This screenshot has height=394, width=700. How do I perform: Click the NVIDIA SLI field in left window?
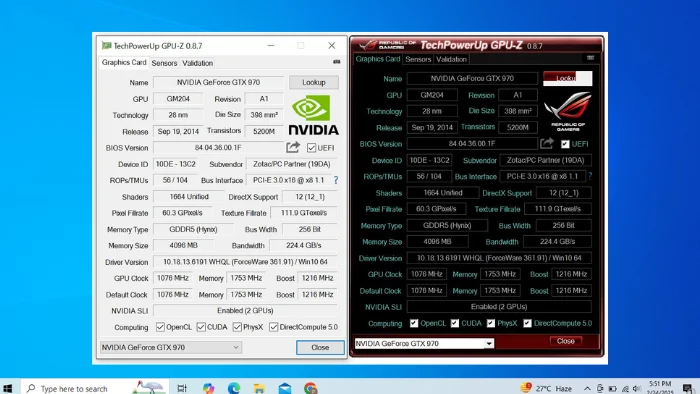coord(246,311)
